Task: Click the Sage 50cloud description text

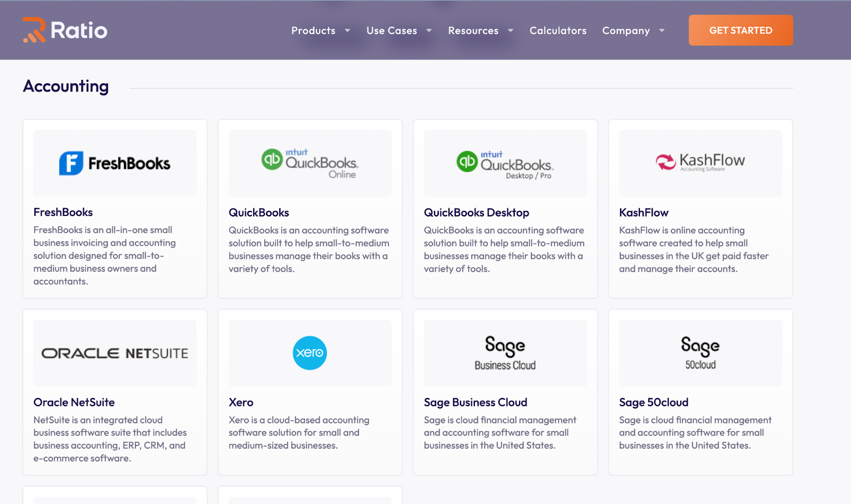Action: tap(695, 433)
